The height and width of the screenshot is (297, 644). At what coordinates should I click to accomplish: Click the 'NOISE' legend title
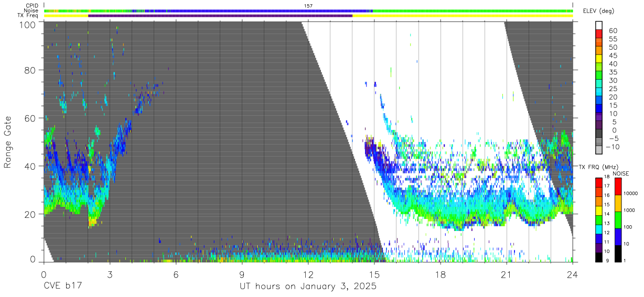[620, 173]
